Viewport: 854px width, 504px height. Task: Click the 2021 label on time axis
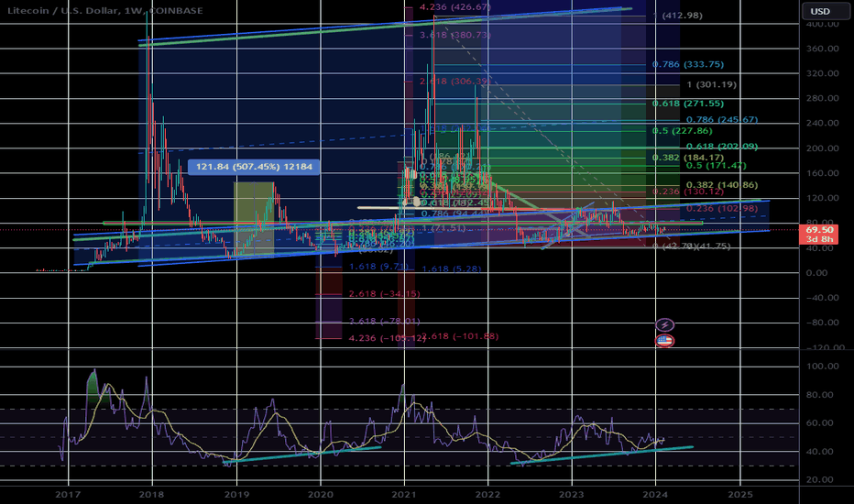pos(404,494)
